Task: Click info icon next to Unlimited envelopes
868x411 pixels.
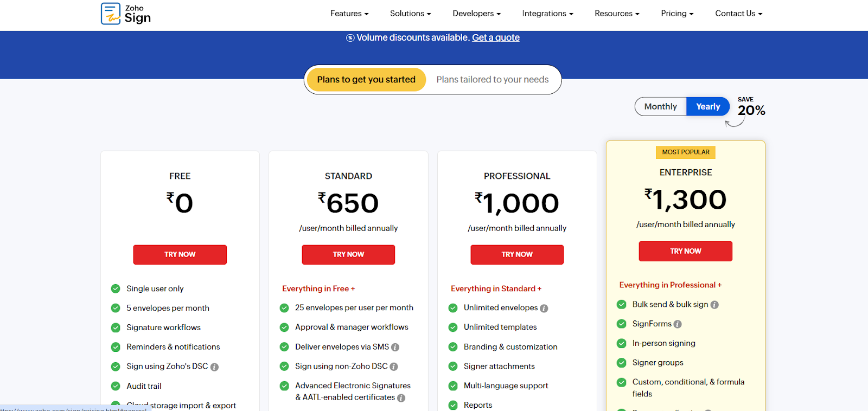Action: [x=544, y=309]
